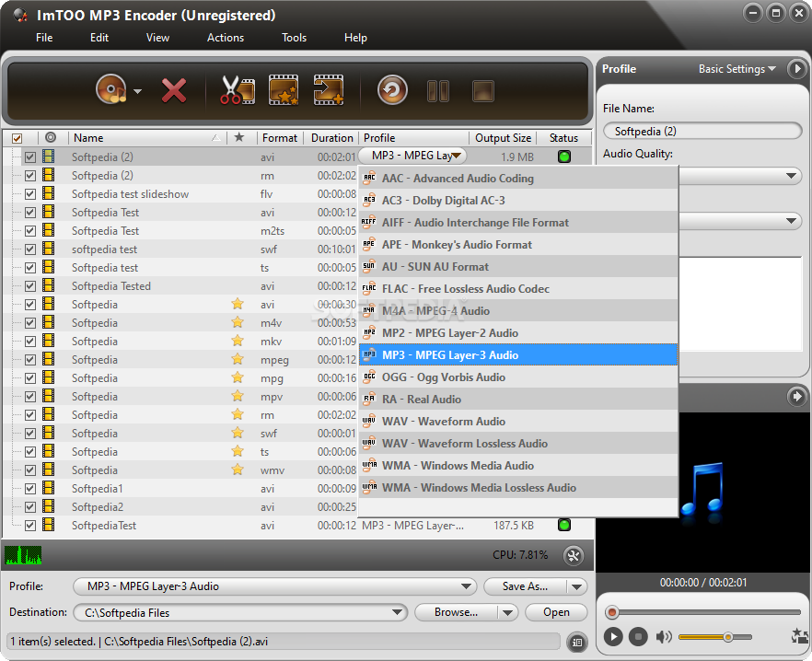Click the red X Remove button

click(174, 90)
